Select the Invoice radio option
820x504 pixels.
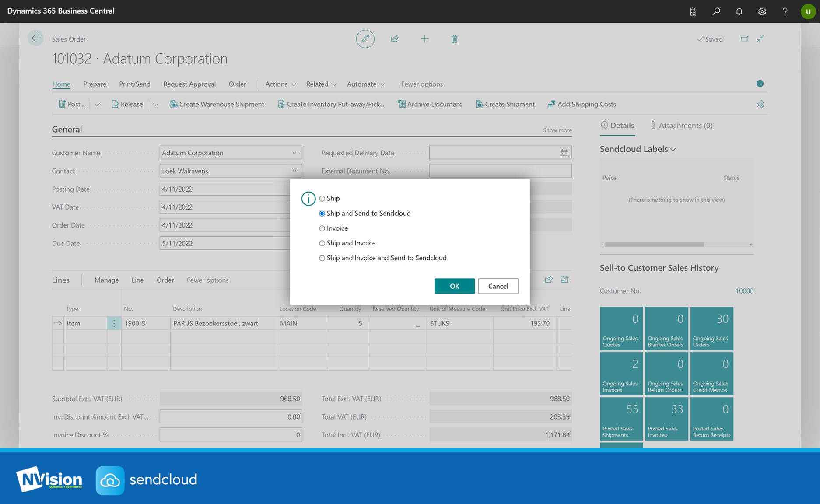click(x=322, y=228)
